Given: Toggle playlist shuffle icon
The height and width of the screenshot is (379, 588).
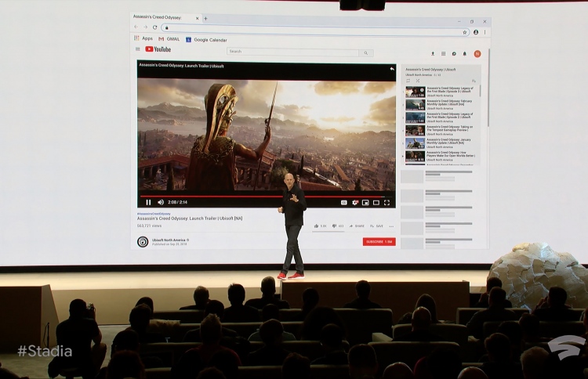Looking at the screenshot, I should [x=418, y=81].
